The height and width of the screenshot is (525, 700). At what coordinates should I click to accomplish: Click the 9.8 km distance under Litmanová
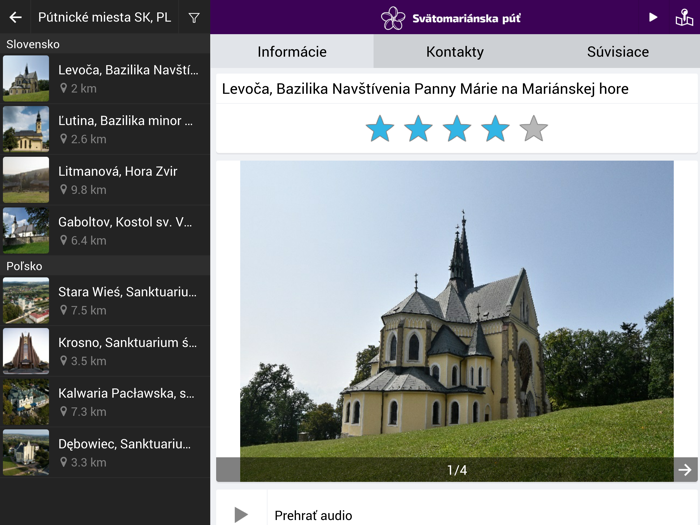pos(88,190)
